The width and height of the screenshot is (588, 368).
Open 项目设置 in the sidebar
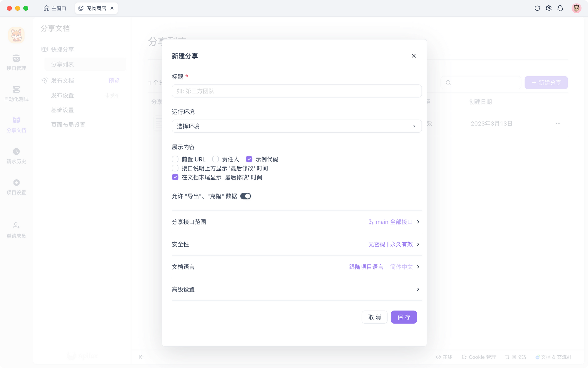16,187
